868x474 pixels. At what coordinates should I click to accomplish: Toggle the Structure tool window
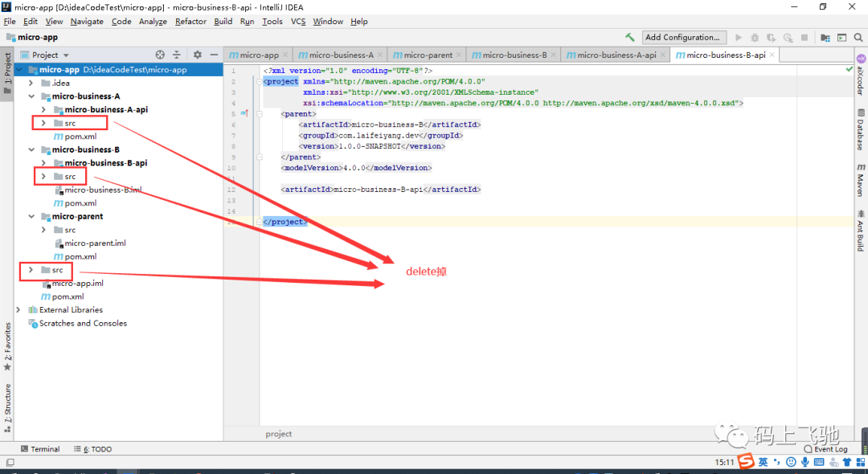7,407
